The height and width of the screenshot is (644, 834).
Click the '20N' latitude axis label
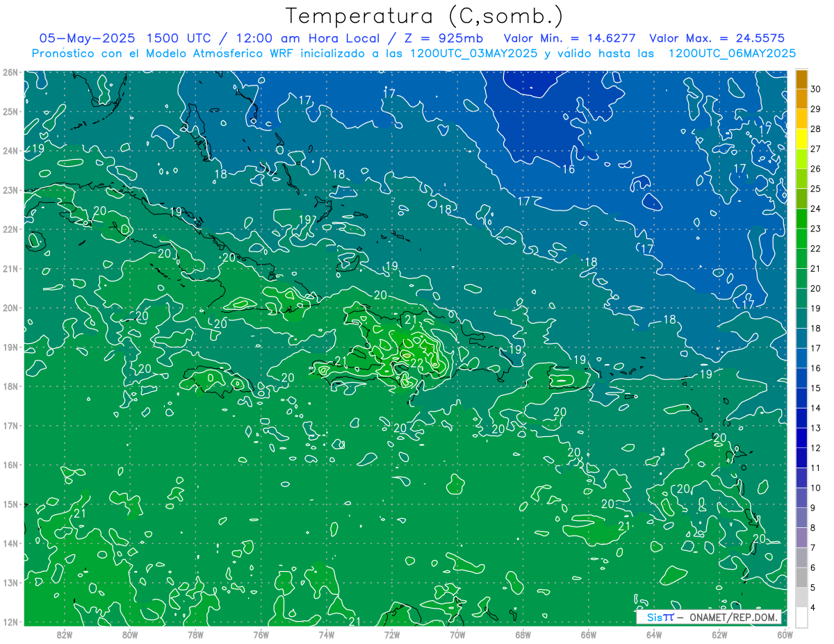point(10,308)
